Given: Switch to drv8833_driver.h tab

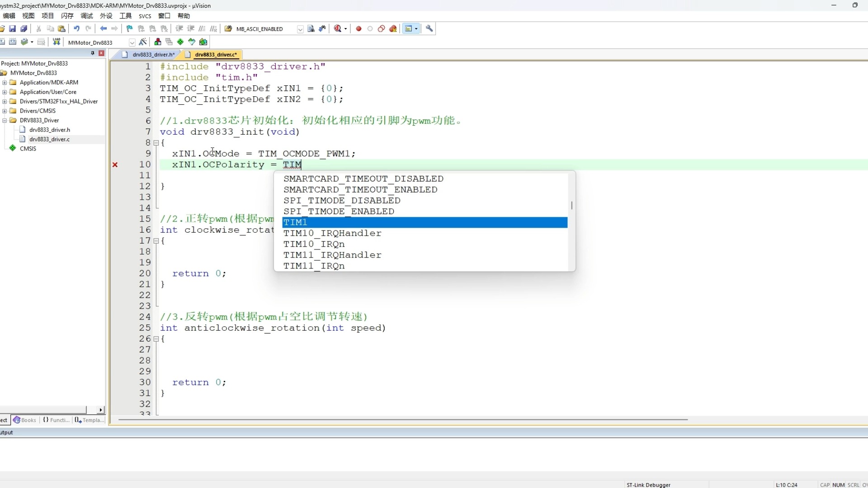Looking at the screenshot, I should pyautogui.click(x=153, y=55).
